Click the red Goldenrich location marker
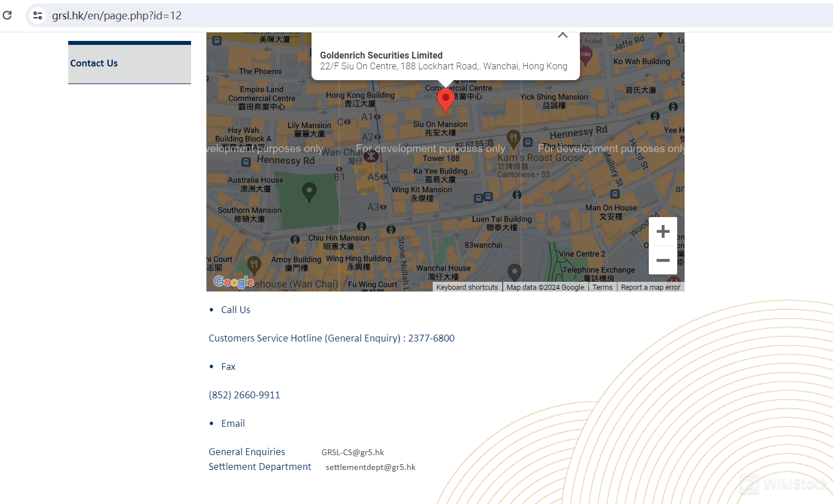Viewport: 833px width, 504px height. click(x=445, y=100)
